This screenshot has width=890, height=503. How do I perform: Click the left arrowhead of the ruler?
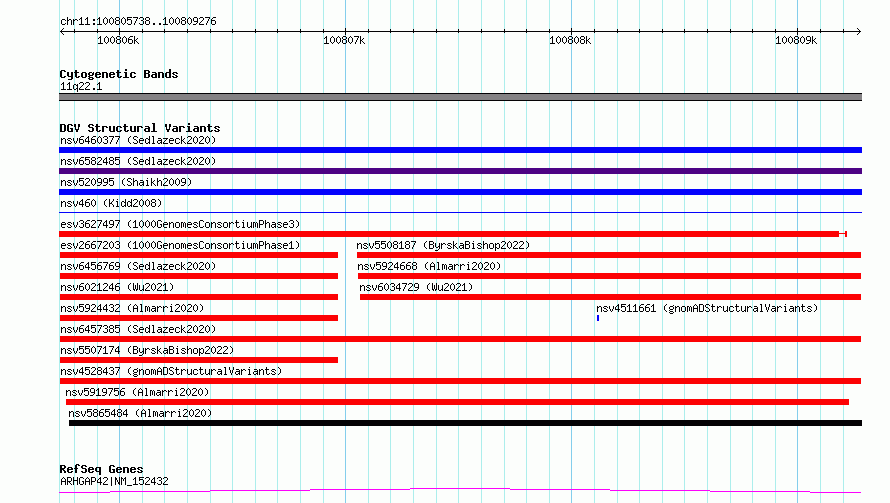coord(62,31)
